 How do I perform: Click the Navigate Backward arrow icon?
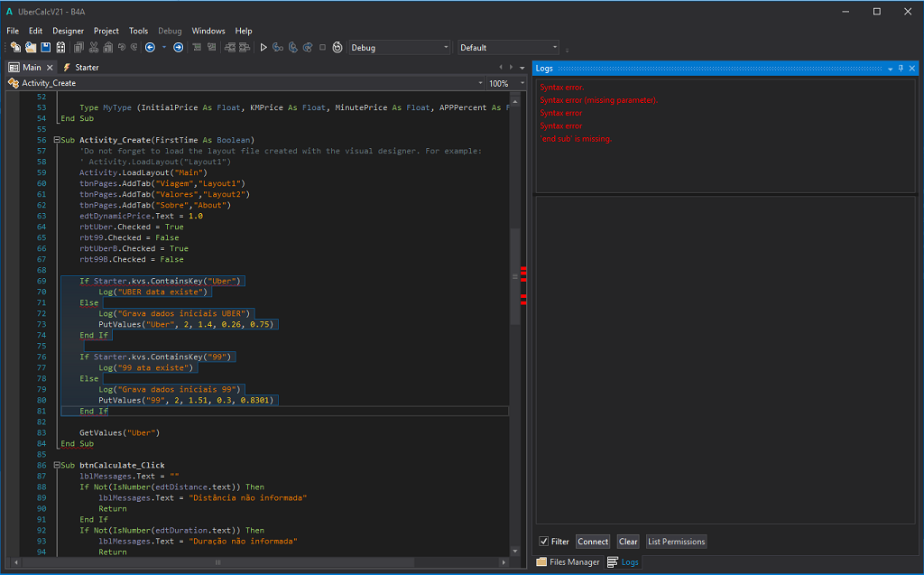tap(150, 48)
